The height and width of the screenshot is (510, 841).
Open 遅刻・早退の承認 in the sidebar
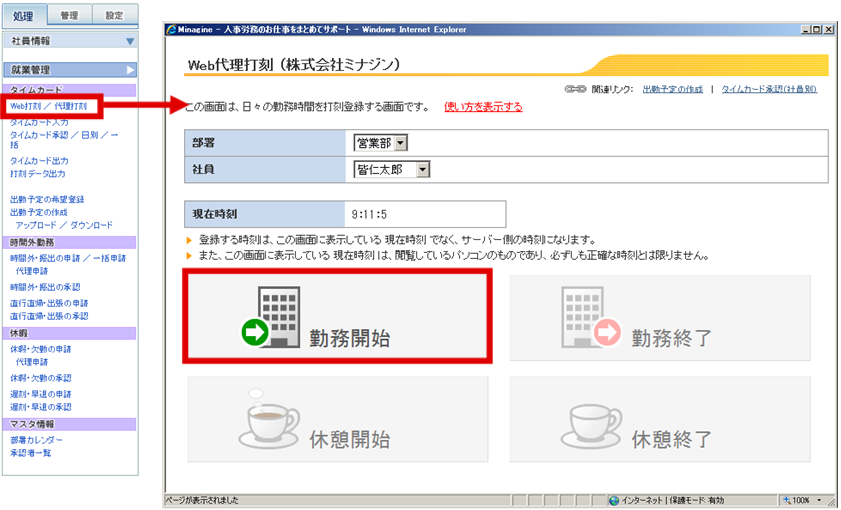41,408
